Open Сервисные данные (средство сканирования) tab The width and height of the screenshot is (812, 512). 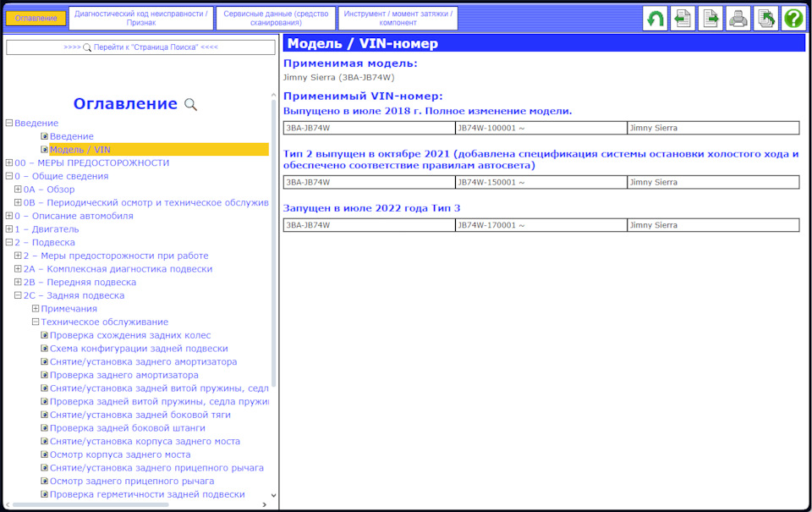coord(276,18)
